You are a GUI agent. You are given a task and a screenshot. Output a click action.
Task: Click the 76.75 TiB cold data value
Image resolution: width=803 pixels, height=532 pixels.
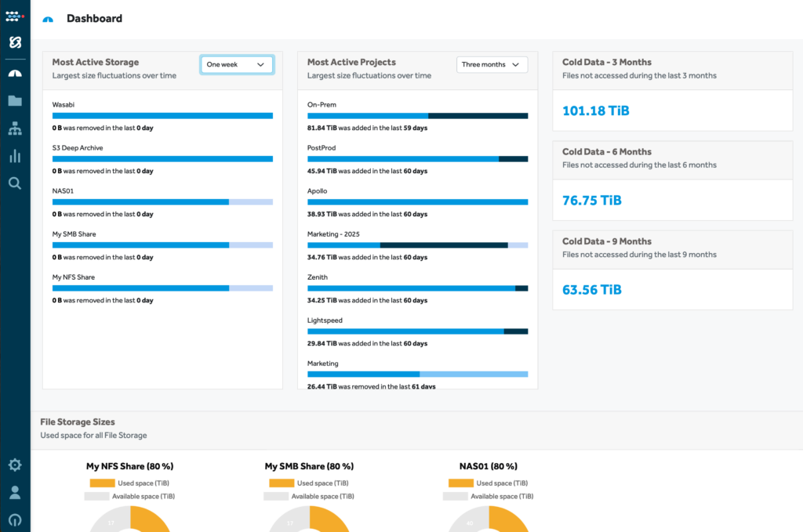[x=592, y=200]
